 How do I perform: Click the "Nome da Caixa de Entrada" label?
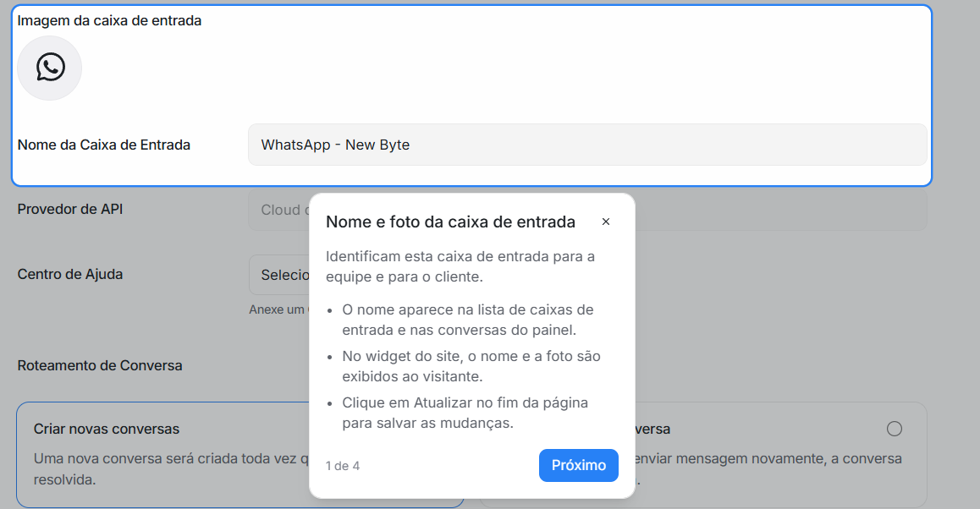104,145
